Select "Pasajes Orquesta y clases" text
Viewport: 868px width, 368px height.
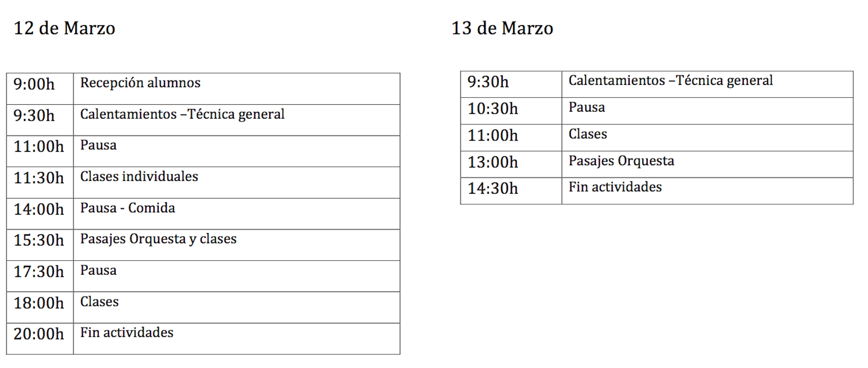click(158, 239)
